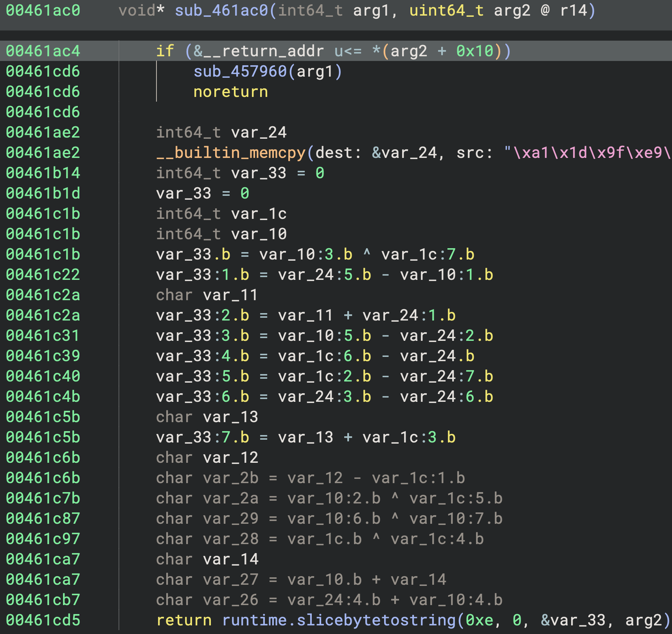This screenshot has width=672, height=634.
Task: Select 'int64_t var_33 = 0' declaration
Action: [240, 173]
